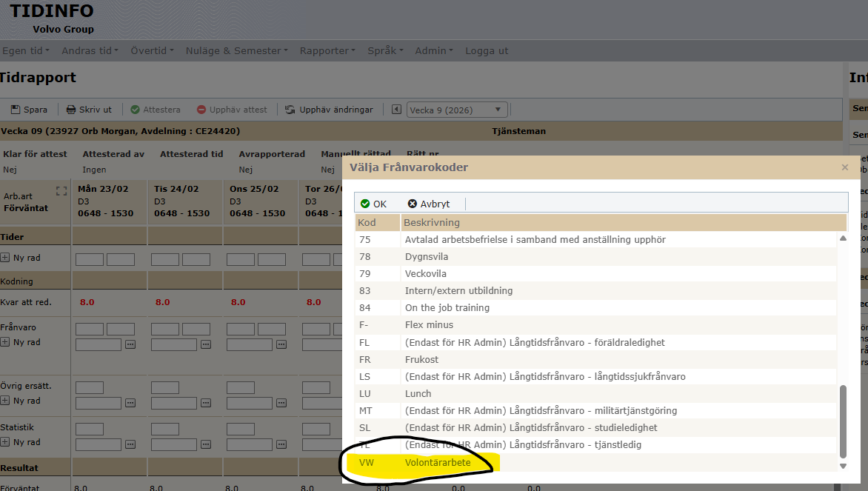The image size is (868, 491).
Task: Click the Attestera checkmark icon
Action: (135, 110)
